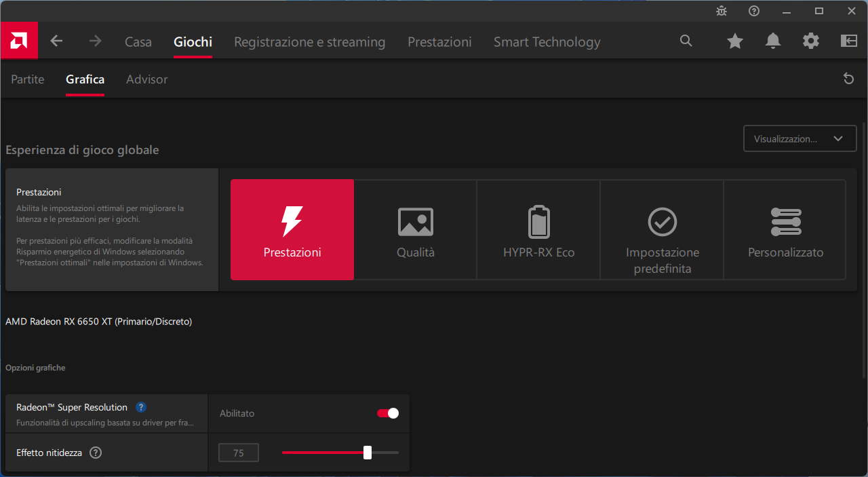Click AMD Radeon RX 6650 XT label

[x=99, y=322]
